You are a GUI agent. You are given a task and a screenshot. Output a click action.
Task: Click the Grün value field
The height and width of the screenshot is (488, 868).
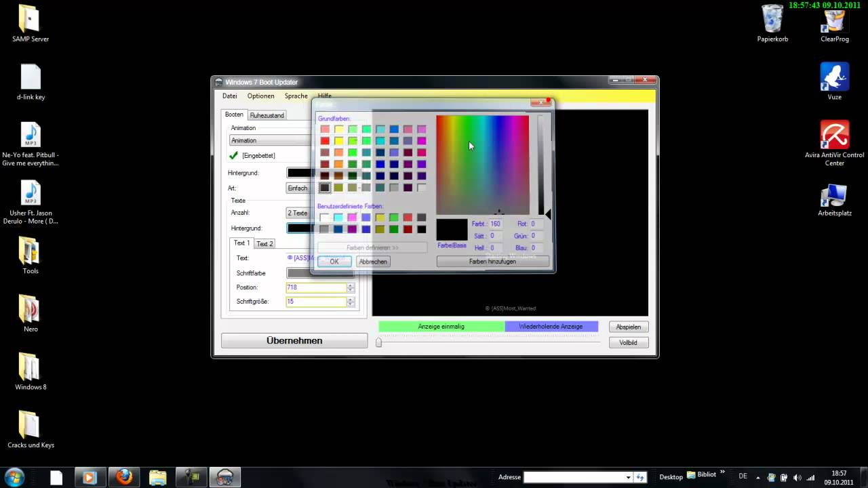click(536, 236)
